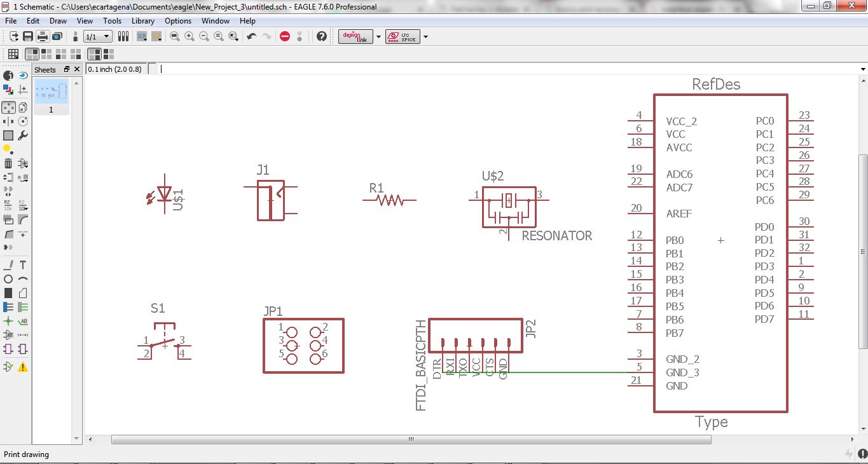Viewport: 868px width, 464px height.
Task: Open the Edit menu
Action: [x=33, y=21]
